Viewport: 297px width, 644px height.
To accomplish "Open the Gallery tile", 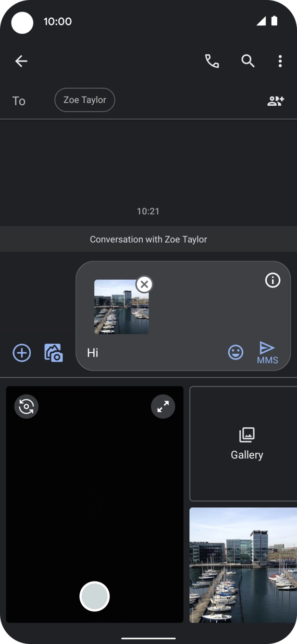I will pyautogui.click(x=244, y=444).
